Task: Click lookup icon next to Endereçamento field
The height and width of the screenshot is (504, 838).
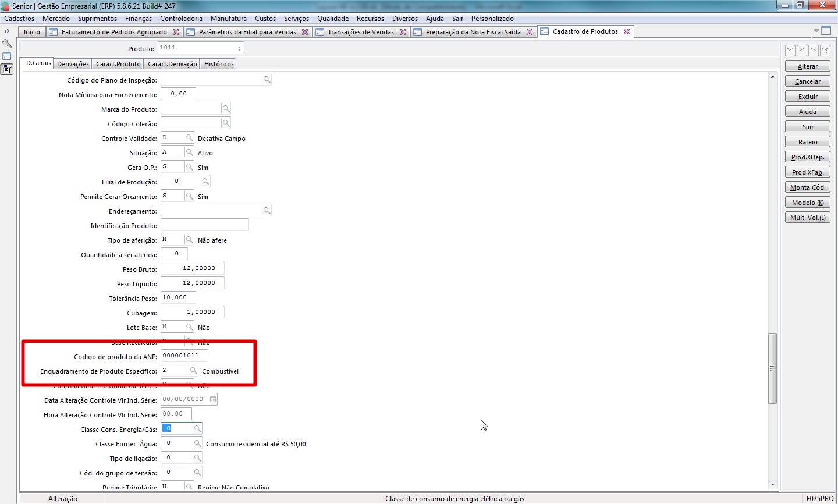Action: (x=267, y=211)
